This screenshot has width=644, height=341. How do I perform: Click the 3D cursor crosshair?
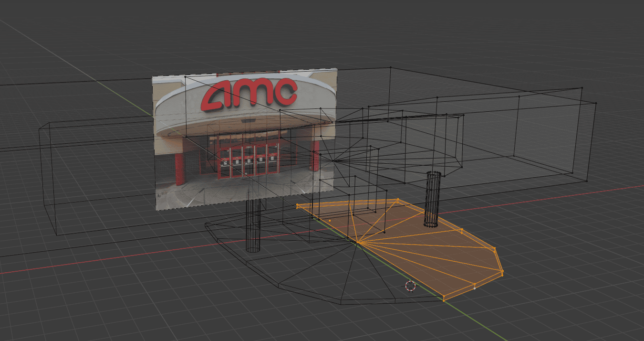410,286
